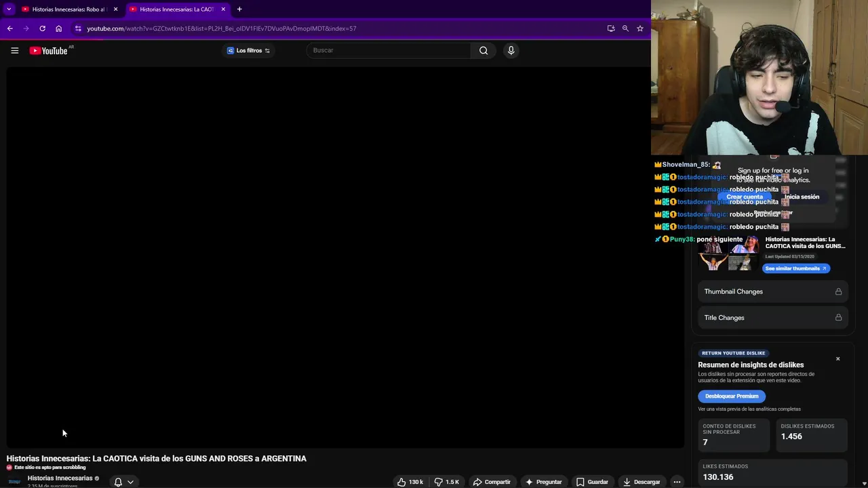Open the YouTube hamburger guide menu

point(14,50)
